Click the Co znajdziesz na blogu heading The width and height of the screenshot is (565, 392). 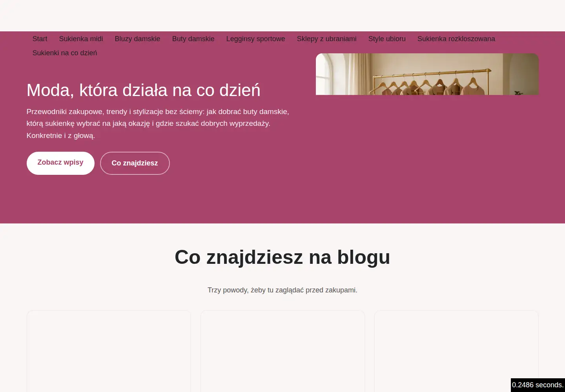point(282,257)
